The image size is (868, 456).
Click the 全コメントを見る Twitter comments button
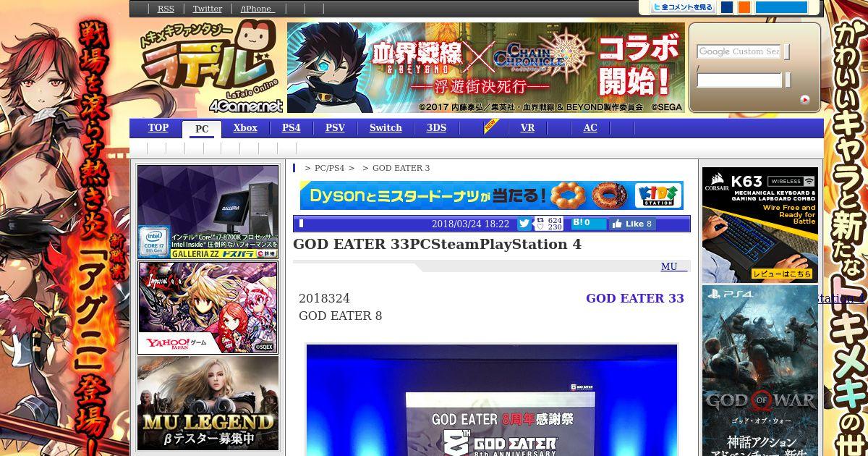pos(682,7)
